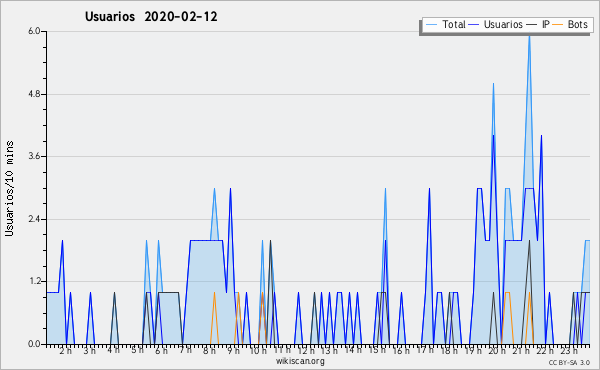The image size is (600, 370).
Task: Click the dark blue Usuarios legend line
Action: click(x=474, y=25)
